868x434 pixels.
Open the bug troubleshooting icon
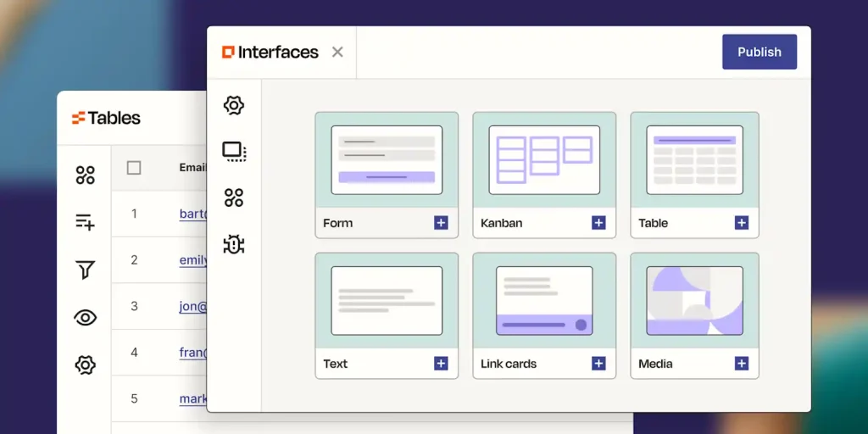(x=234, y=244)
